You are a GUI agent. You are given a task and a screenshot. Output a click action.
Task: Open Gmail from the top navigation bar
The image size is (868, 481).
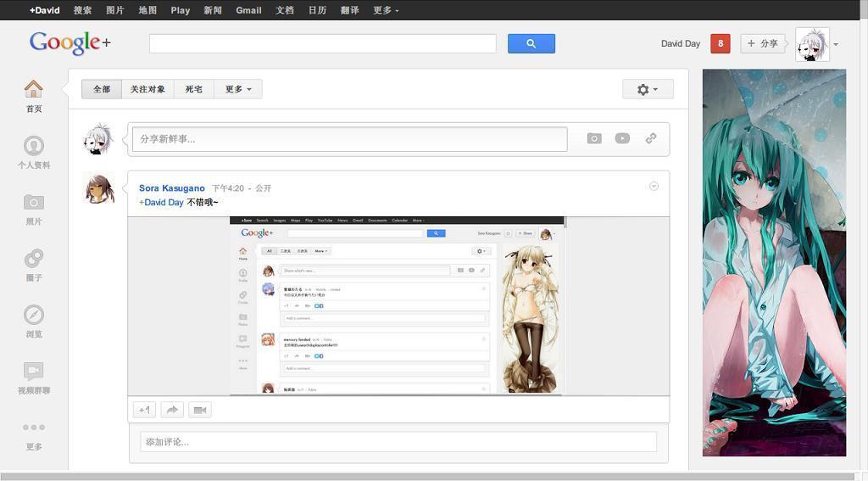[248, 10]
